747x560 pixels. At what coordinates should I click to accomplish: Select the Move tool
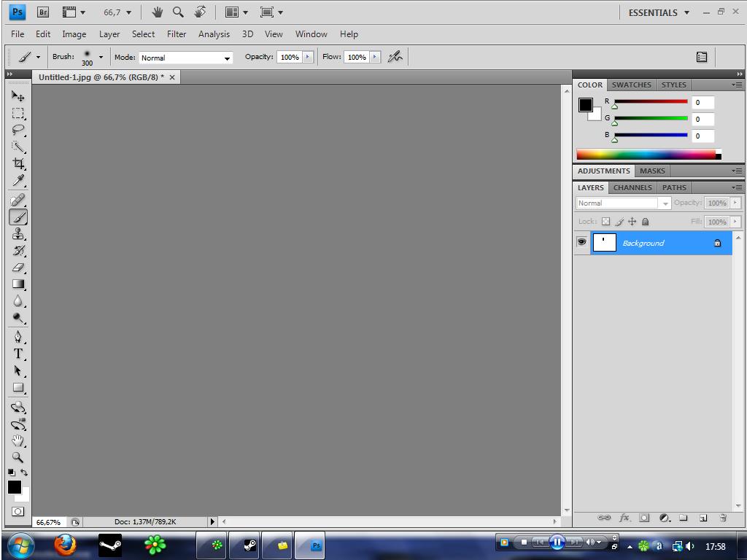coord(18,96)
